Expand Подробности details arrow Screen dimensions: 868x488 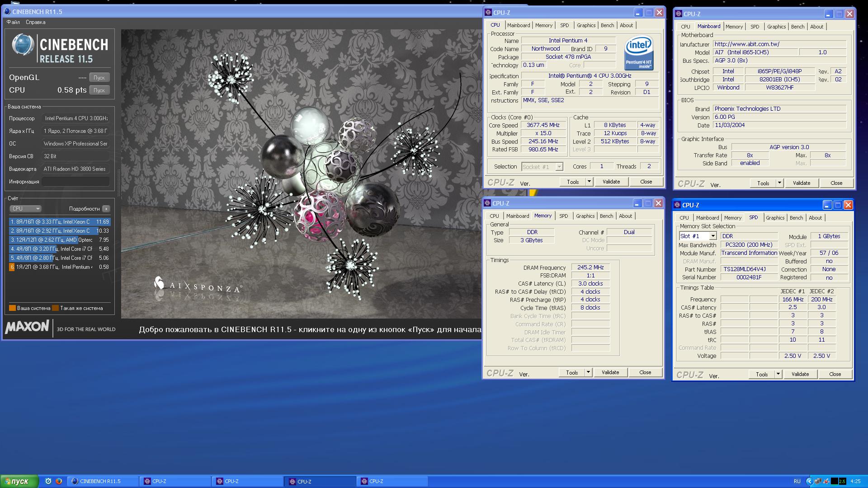coord(106,209)
